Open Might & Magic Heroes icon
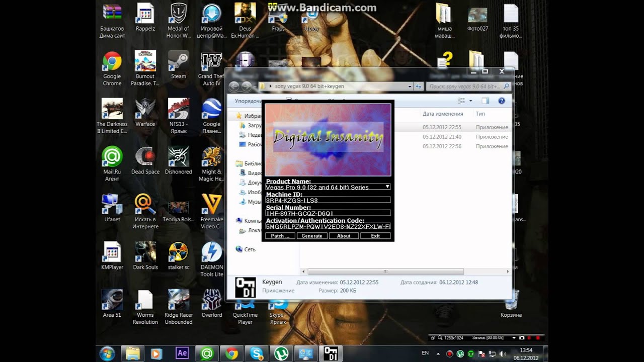644x362 pixels. 212,164
